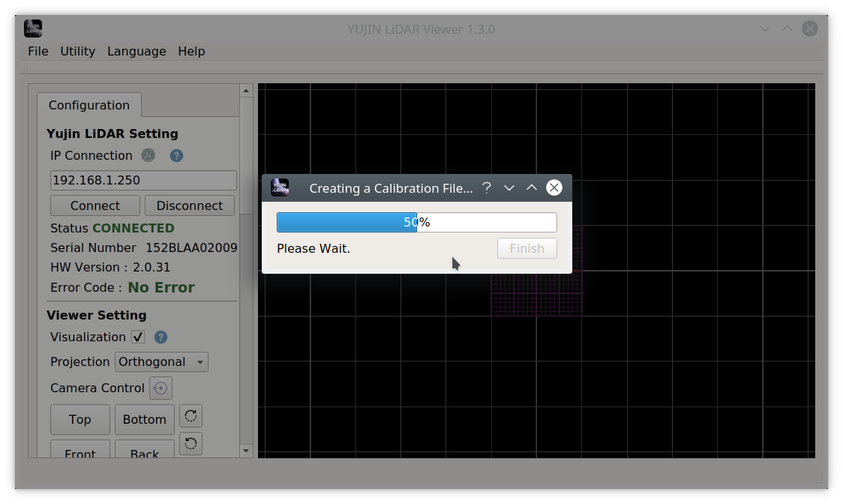Open the Language menu
The height and width of the screenshot is (504, 843).
[136, 51]
